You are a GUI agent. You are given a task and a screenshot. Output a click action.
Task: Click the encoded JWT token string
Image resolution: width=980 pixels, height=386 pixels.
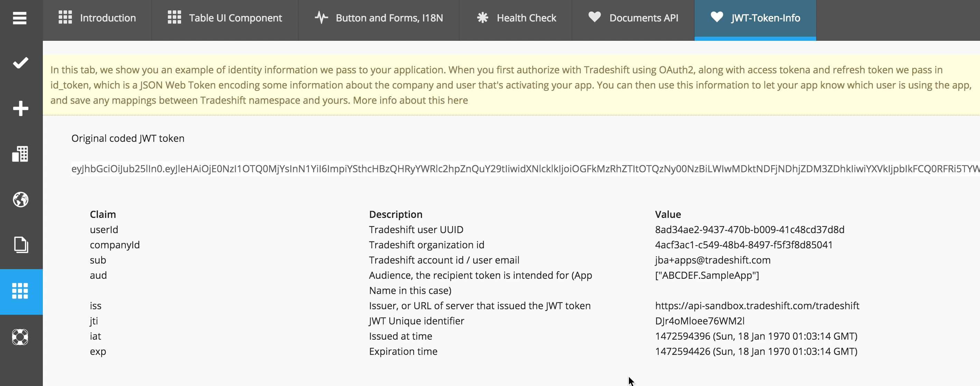(525, 169)
